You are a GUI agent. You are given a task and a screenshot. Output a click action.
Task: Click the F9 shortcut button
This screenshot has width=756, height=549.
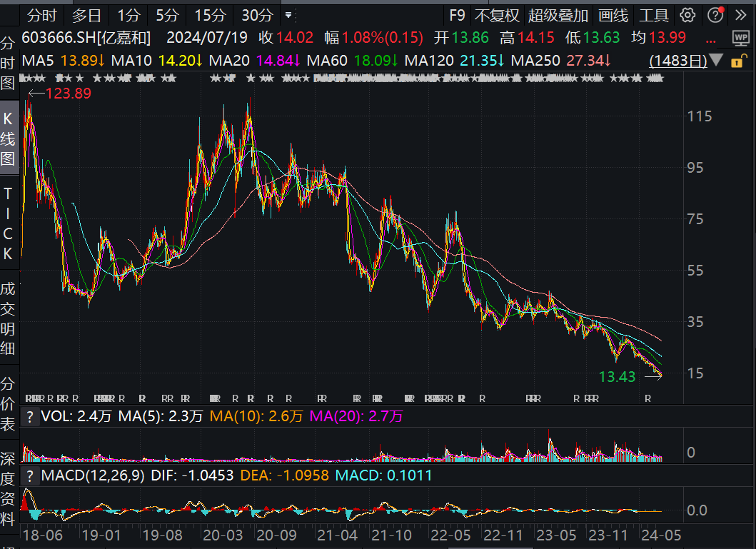tap(457, 16)
